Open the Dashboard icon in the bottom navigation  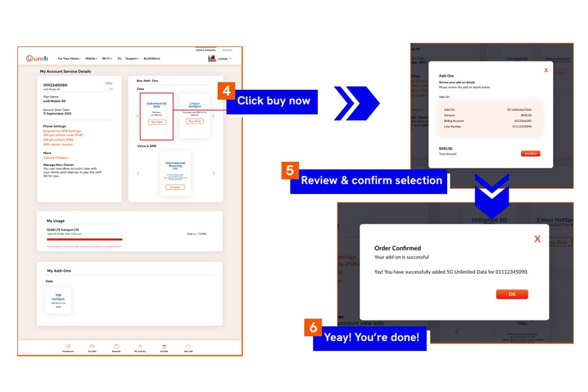click(x=68, y=346)
